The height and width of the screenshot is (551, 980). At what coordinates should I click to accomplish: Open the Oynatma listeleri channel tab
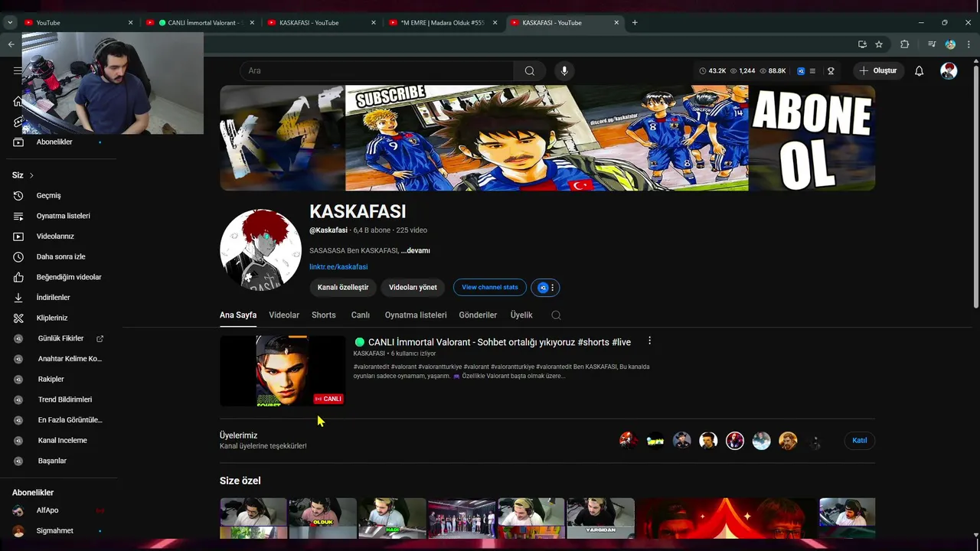(x=416, y=315)
